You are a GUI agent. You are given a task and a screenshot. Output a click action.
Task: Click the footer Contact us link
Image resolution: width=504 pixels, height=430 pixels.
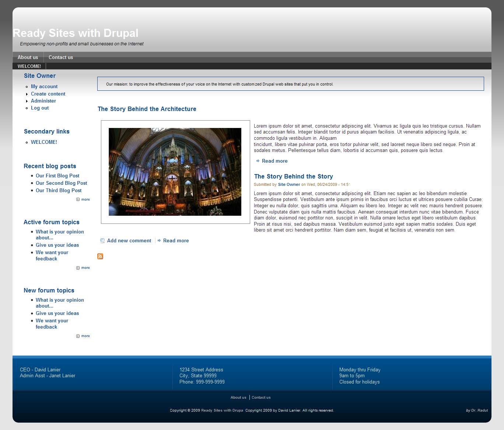(261, 398)
